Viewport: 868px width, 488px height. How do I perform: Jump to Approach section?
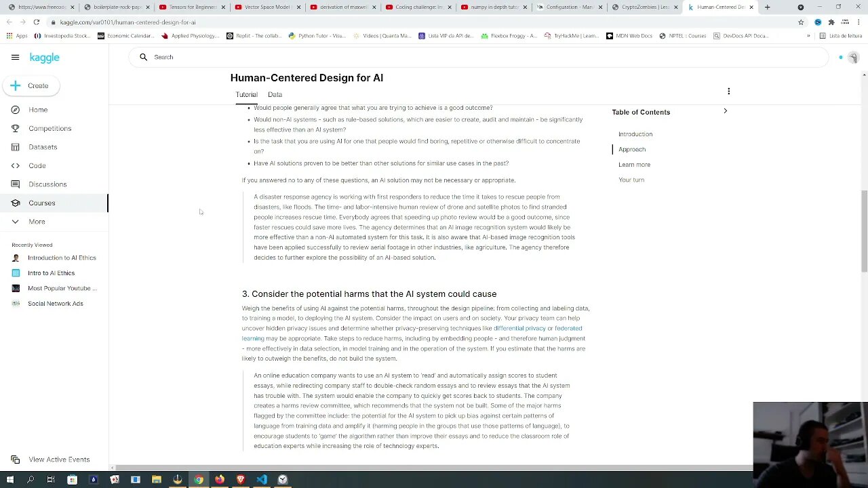pyautogui.click(x=631, y=149)
